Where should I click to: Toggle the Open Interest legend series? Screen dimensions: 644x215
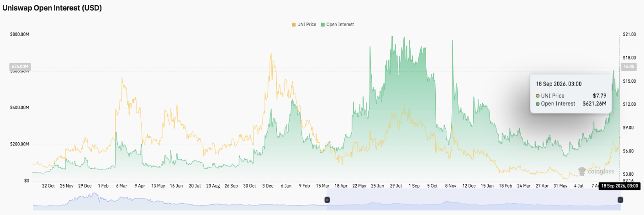pos(338,24)
